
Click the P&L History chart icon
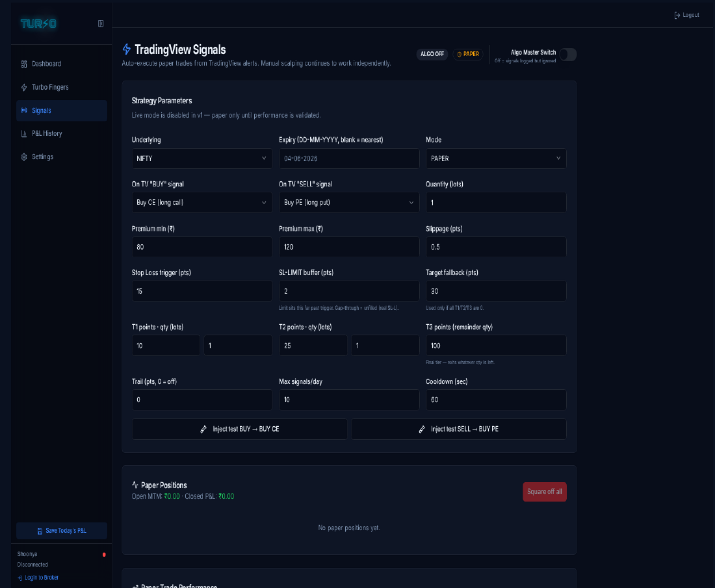(24, 134)
